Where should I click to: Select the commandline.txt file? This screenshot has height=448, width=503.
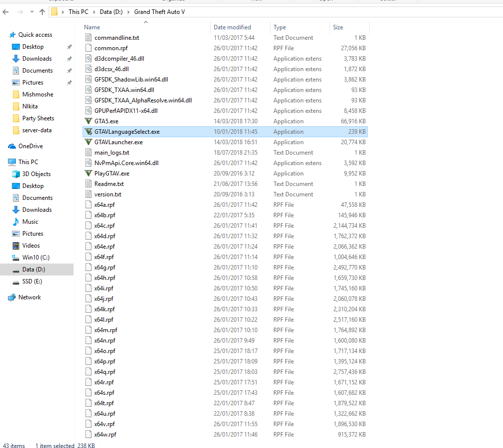[x=117, y=38]
